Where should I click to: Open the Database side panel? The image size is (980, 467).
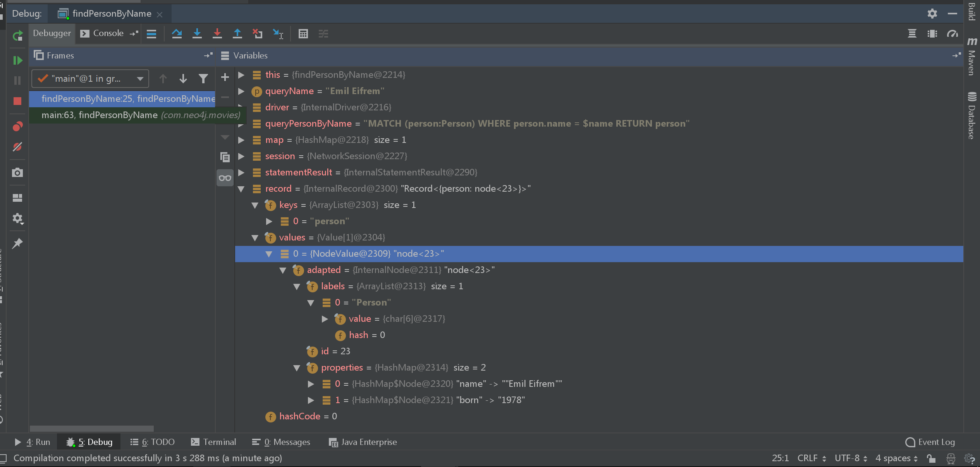click(x=972, y=115)
